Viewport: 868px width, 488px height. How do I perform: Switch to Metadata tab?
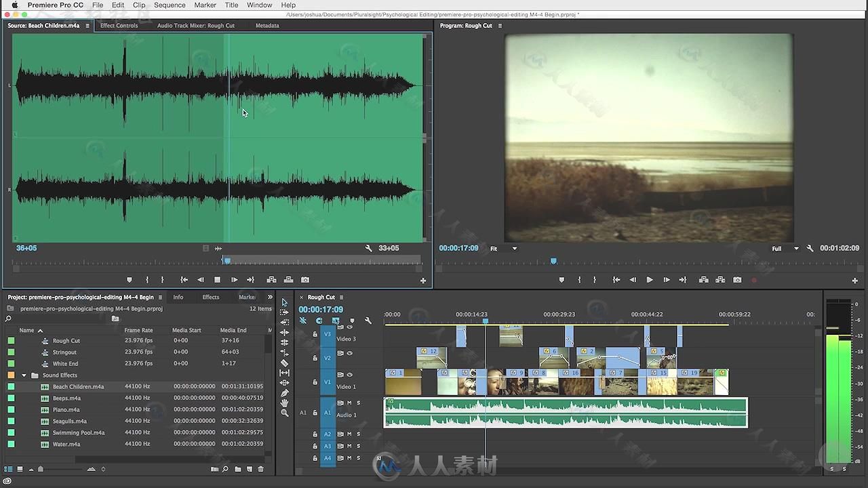(267, 26)
